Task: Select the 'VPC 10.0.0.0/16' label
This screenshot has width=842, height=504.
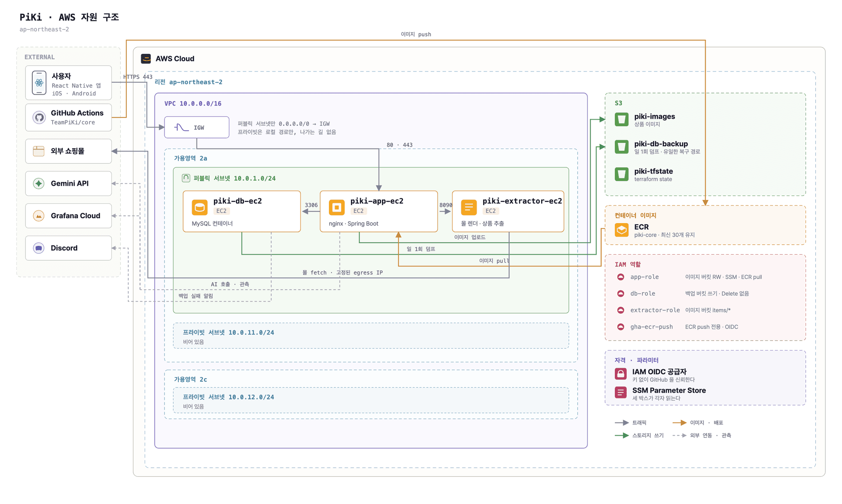Action: pos(193,103)
